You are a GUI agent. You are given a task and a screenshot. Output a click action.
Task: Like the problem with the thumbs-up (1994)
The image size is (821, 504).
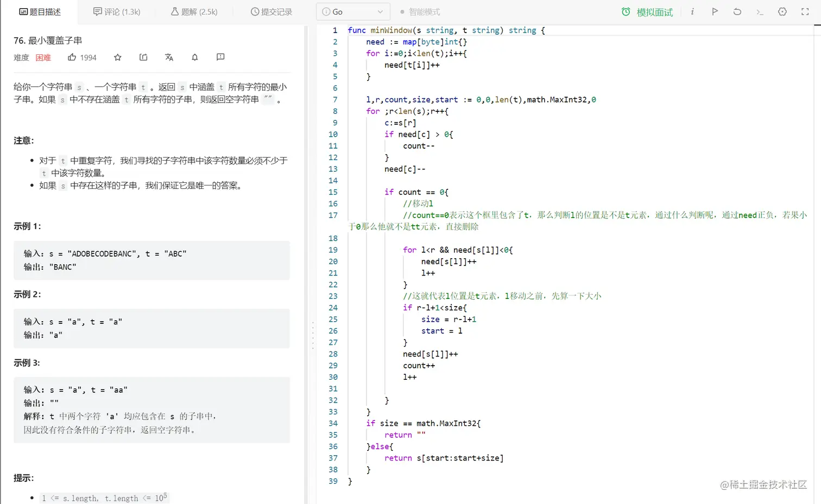[82, 58]
